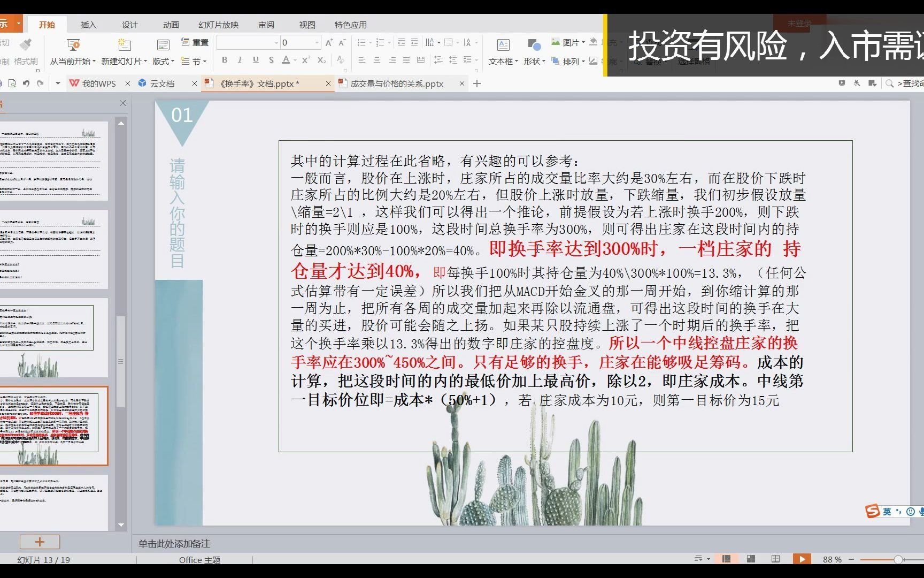This screenshot has width=924, height=578.
Task: Switch to Reading view in the status bar
Action: (775, 559)
